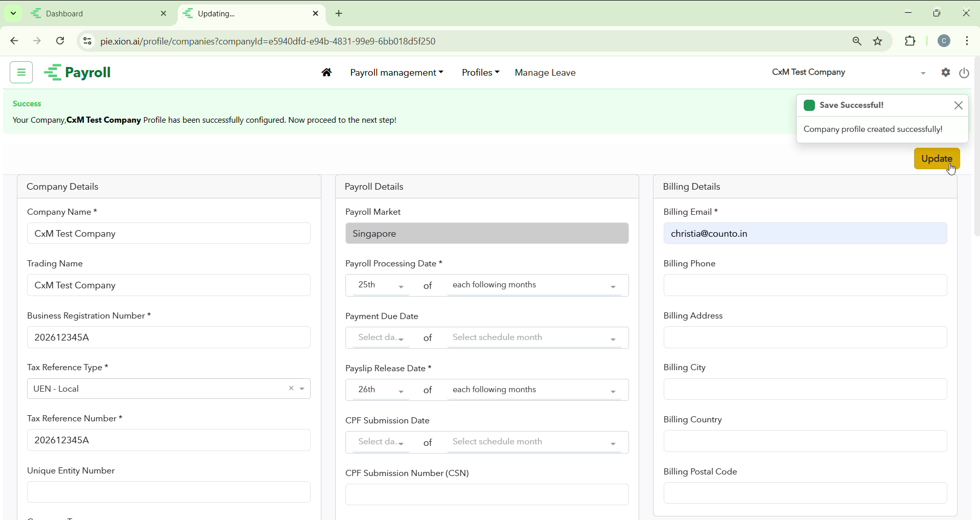Open the sidebar hamburger menu
Viewport: 980px width, 520px height.
[21, 73]
